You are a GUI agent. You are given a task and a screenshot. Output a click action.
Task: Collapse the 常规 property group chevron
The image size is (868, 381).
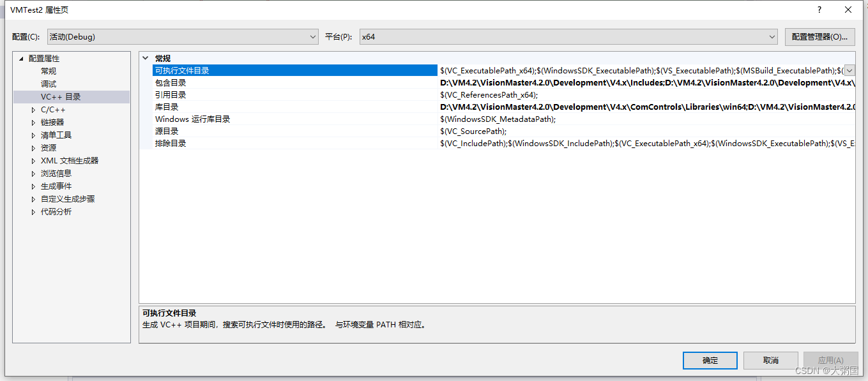point(146,58)
